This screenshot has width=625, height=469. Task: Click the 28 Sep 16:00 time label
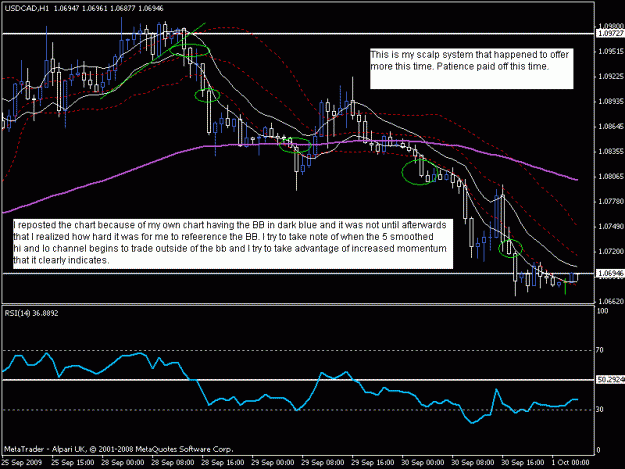coord(222,463)
